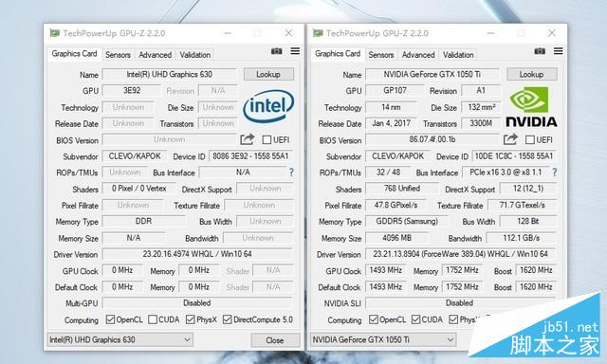Click the GPU-Z app icon in NVIDIA window title bar
The width and height of the screenshot is (607, 364).
[318, 33]
